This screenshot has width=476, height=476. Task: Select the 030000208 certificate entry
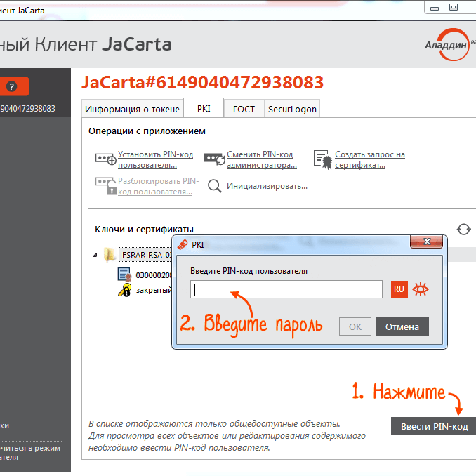tap(154, 275)
